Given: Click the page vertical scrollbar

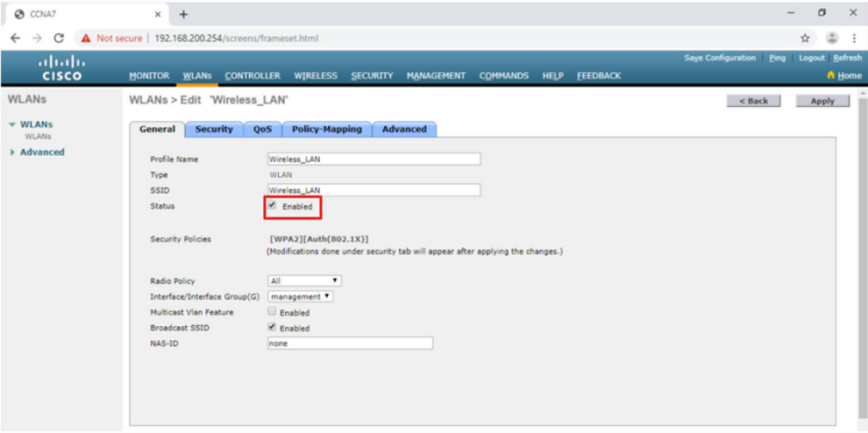Looking at the screenshot, I should coord(864,260).
